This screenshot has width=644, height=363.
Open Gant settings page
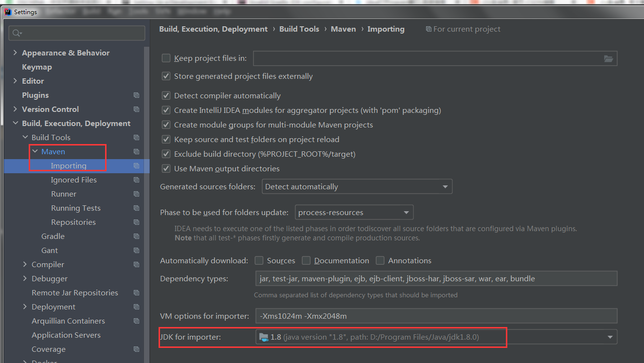click(50, 251)
